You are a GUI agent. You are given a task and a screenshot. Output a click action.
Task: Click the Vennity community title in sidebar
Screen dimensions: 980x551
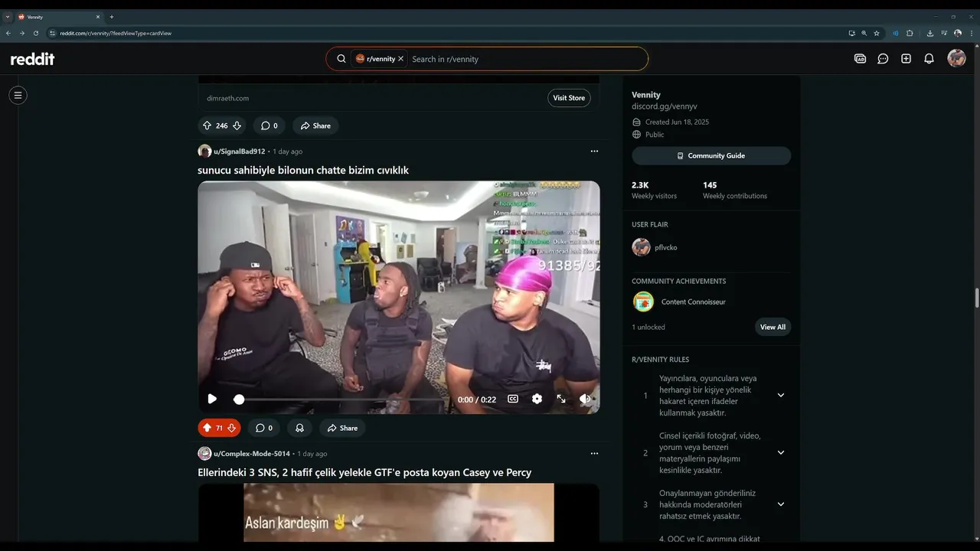646,95
